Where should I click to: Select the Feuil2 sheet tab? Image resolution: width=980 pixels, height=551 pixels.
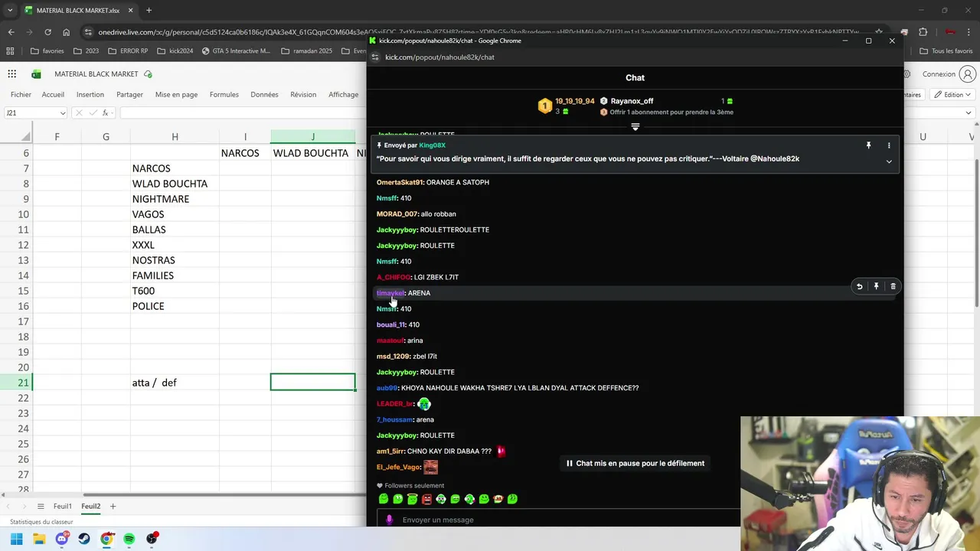click(x=91, y=506)
